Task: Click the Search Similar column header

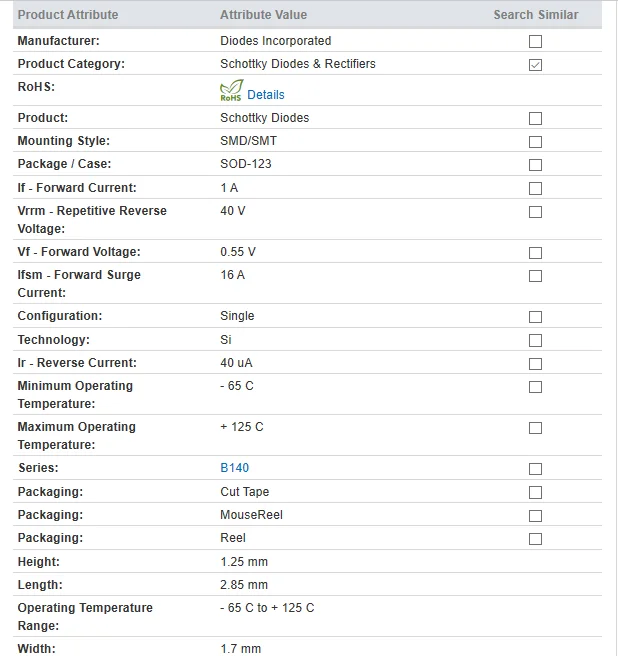Action: tap(536, 15)
